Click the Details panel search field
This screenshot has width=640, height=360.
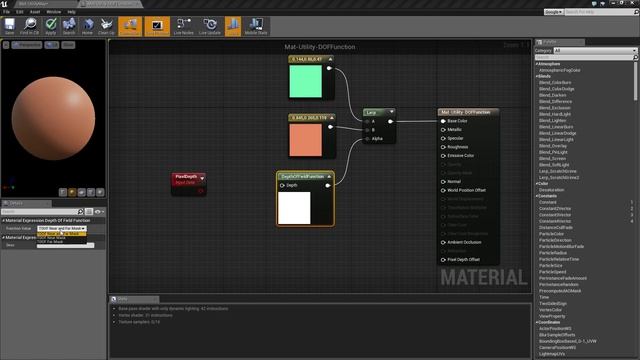coord(39,211)
